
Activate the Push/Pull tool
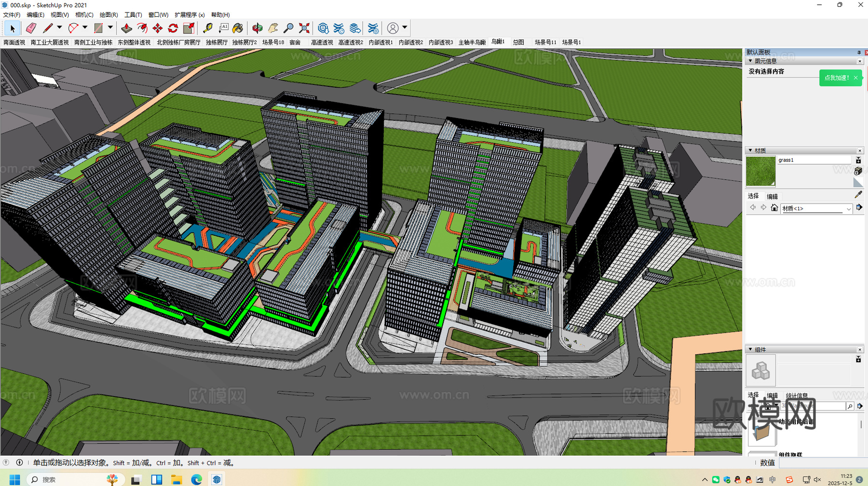click(126, 28)
